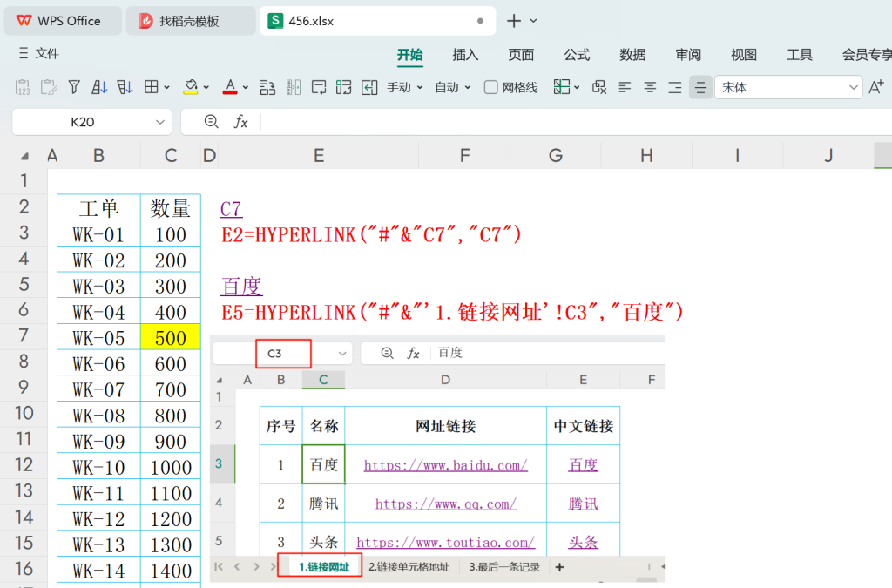Image resolution: width=892 pixels, height=588 pixels.
Task: Click the clear contents icon with x
Action: [x=599, y=87]
